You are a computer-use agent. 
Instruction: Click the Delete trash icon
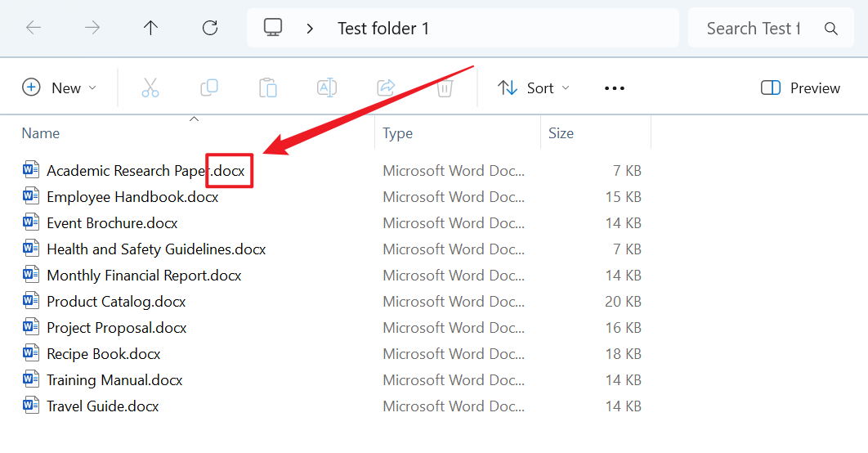click(x=445, y=88)
